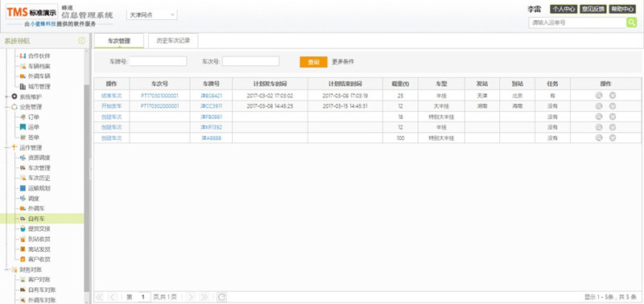Click the check-circle icon in the PT170301000001 row
Viewport: 644px width, 304px height.
click(613, 95)
